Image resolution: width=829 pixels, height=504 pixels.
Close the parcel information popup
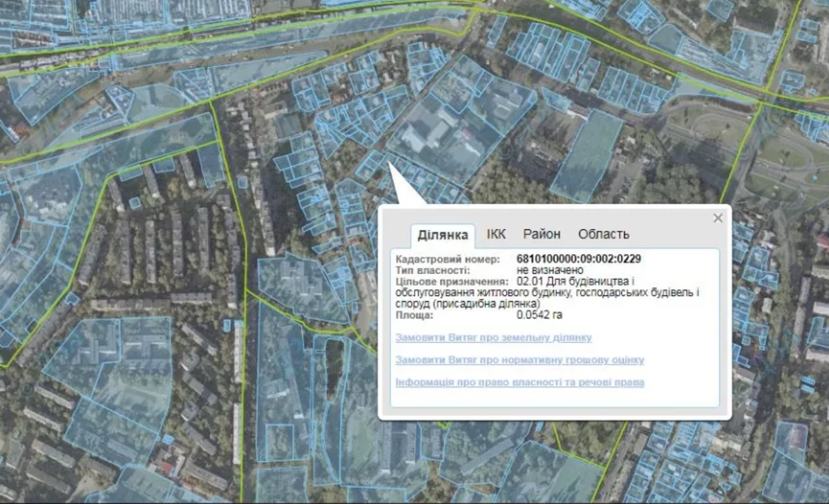[718, 218]
